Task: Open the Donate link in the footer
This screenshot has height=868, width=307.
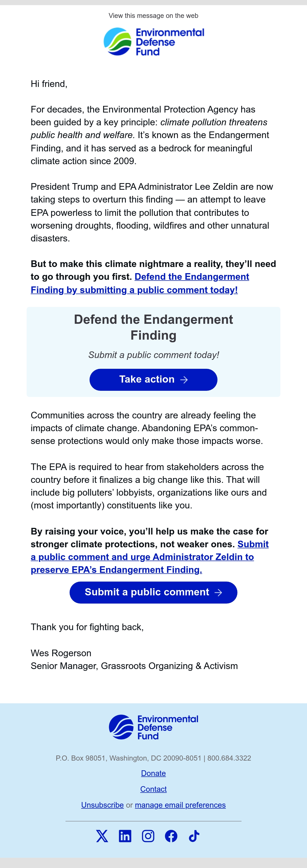Action: coord(153,773)
